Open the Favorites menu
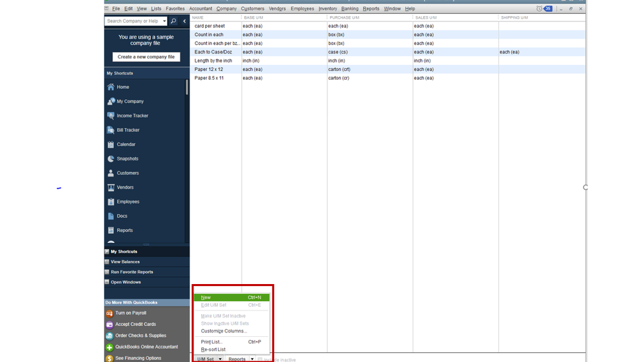 click(x=175, y=8)
